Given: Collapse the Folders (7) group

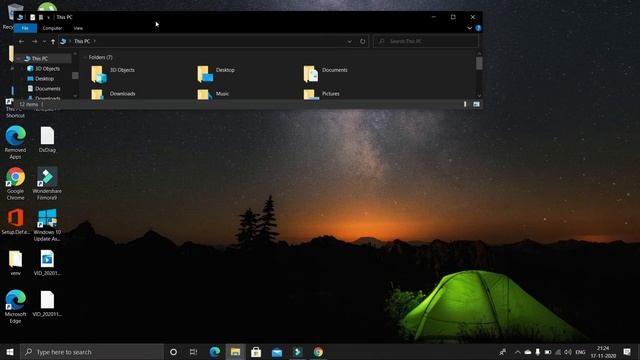Looking at the screenshot, I should [85, 58].
